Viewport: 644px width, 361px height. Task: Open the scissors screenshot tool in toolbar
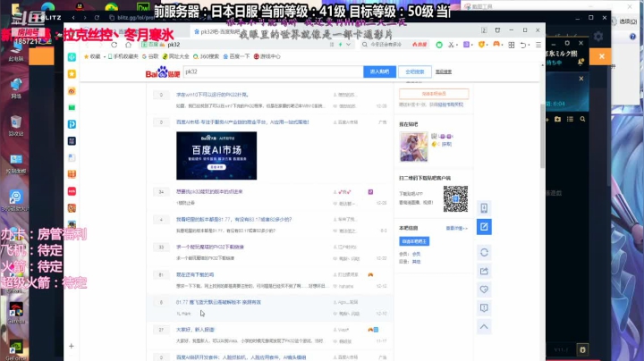451,45
